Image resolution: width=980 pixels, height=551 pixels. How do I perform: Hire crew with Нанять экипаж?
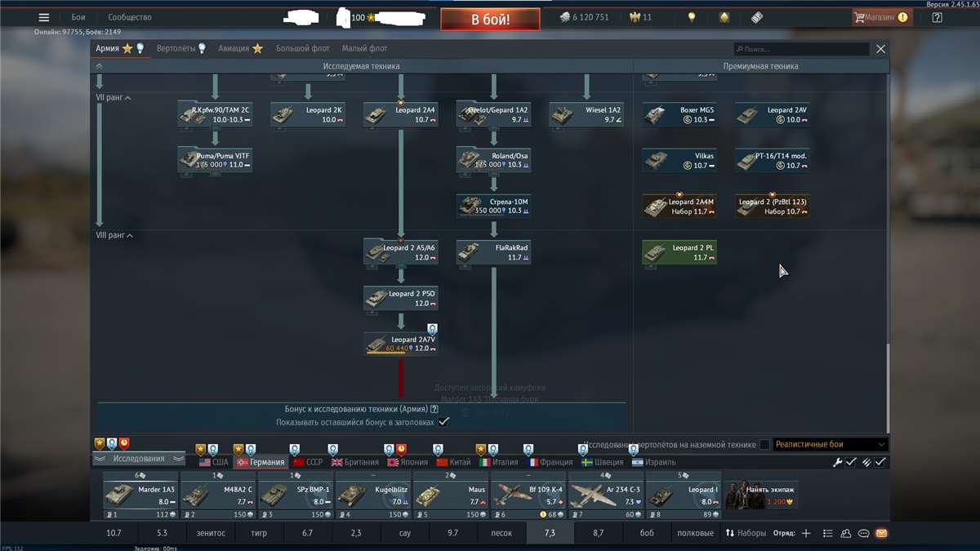761,495
